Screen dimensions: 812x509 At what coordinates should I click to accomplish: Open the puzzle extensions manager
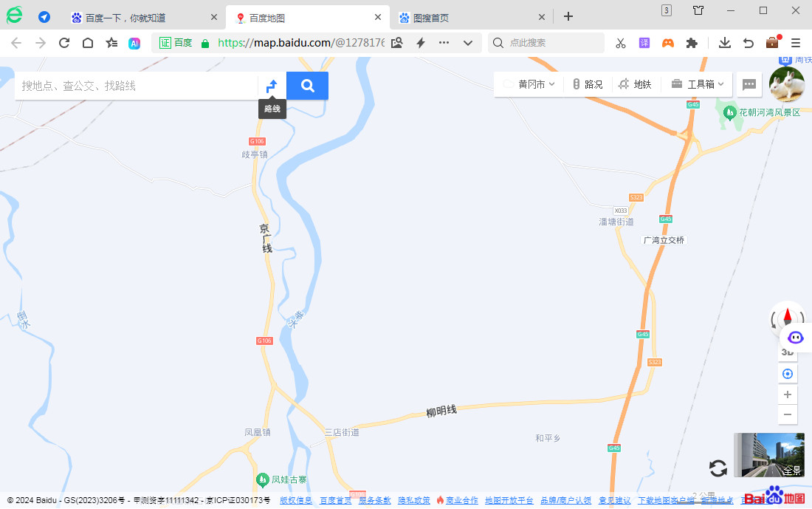pyautogui.click(x=692, y=43)
